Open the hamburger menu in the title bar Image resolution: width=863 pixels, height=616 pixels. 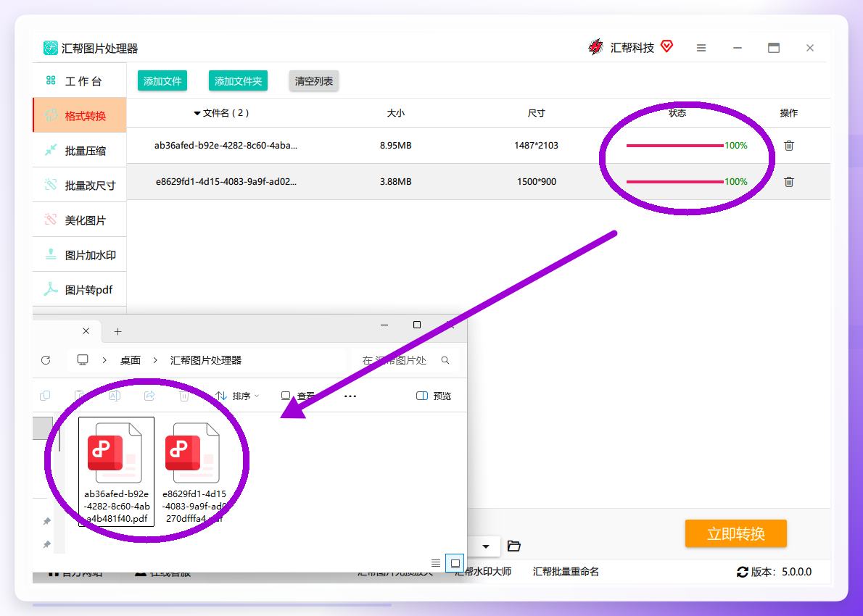701,49
